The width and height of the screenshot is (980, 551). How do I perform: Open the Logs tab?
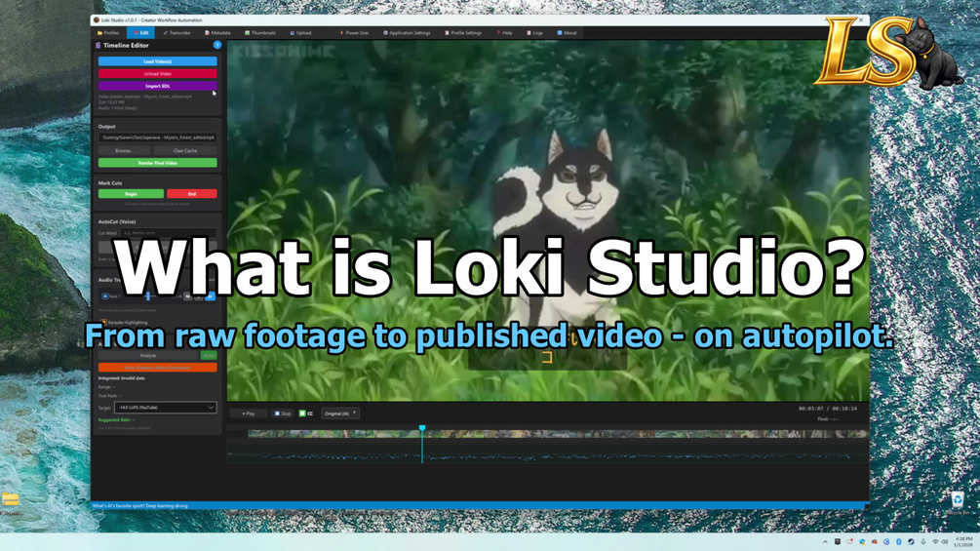[535, 32]
